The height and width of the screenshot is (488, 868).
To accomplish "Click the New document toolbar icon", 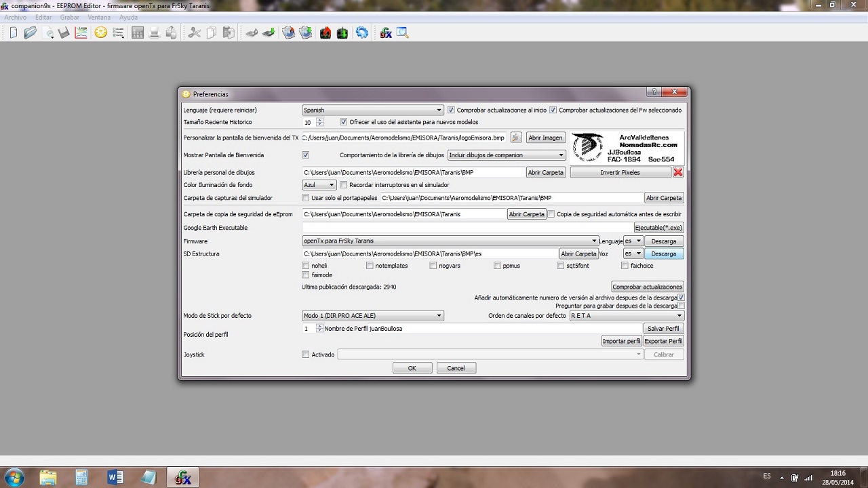I will point(14,33).
